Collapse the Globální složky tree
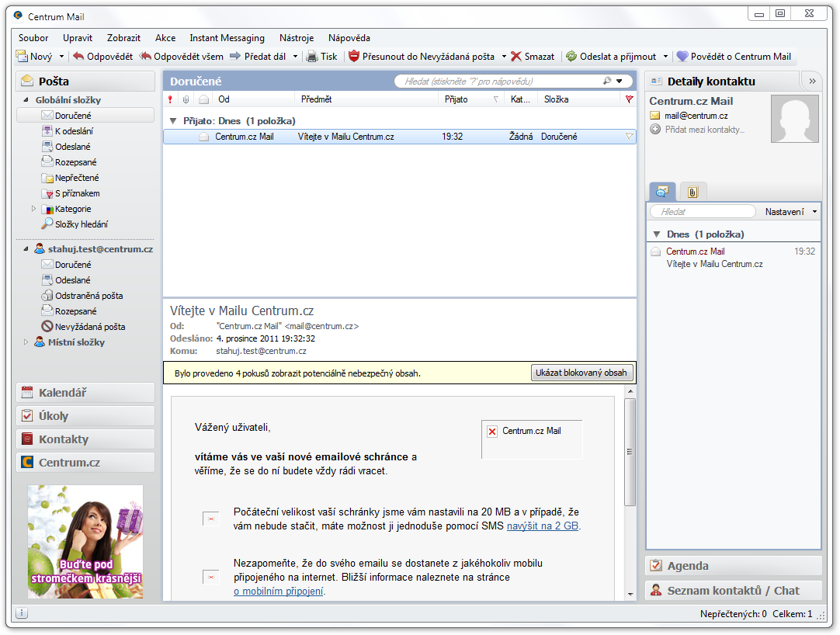Viewport: 840px width, 635px height. 26,100
